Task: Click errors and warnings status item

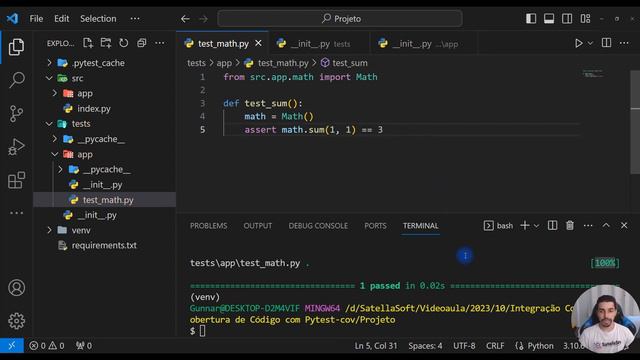Action: (47, 346)
